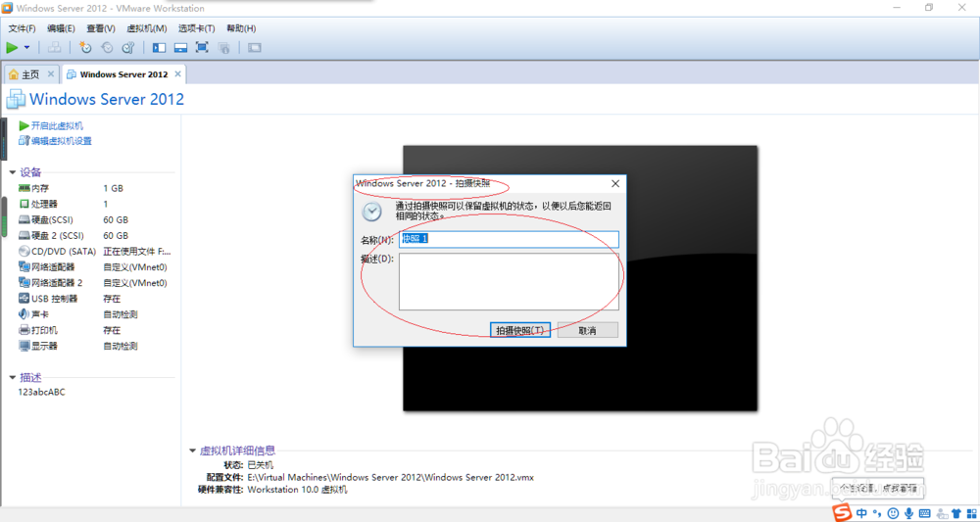Screen dimensions: 980x522
Task: Select the 内存 device row
Action: point(94,188)
